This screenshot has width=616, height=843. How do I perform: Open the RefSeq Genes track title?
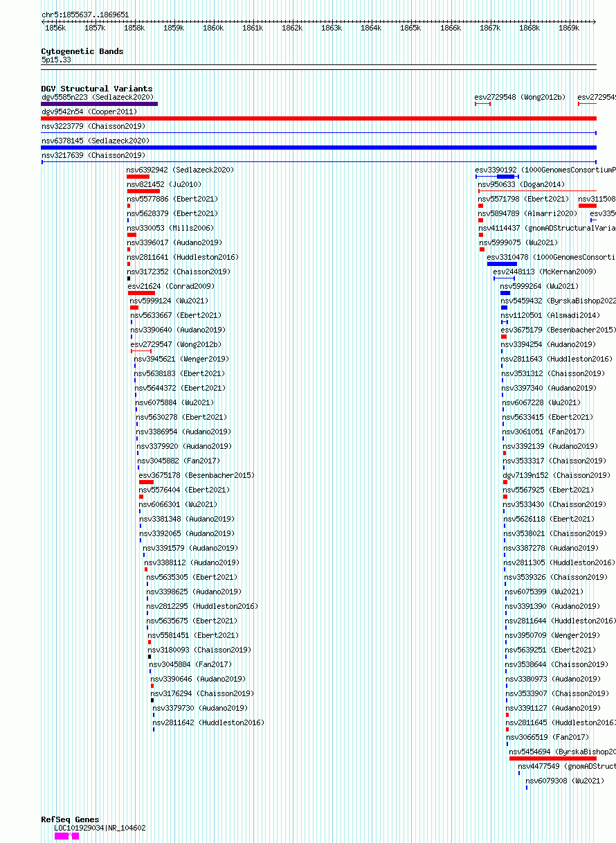click(70, 820)
